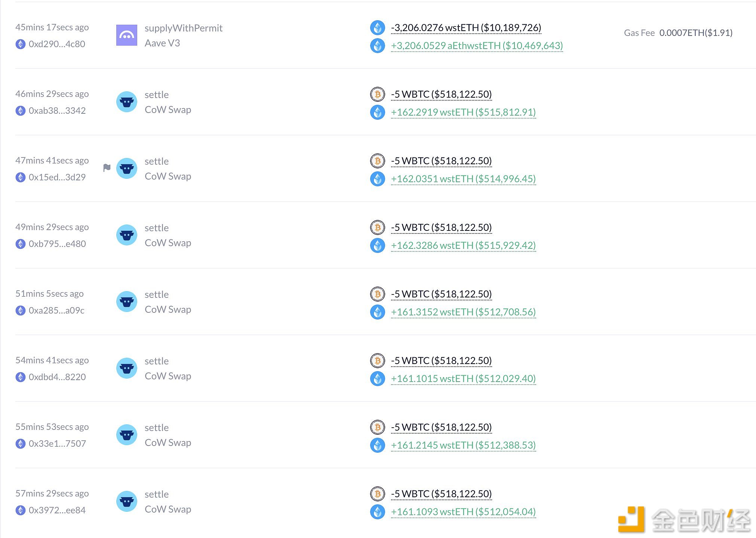Click Ethereum chain icon next to 0xdbd4...8220

coord(21,377)
